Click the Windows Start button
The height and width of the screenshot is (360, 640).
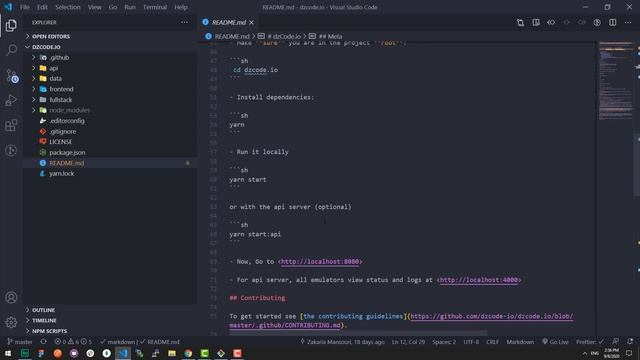click(x=8, y=353)
